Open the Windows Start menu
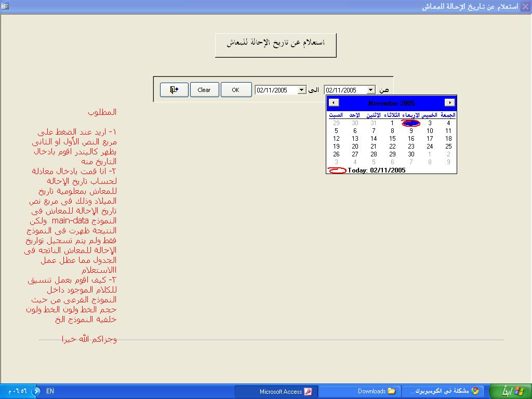This screenshot has height=399, width=532. tap(511, 392)
